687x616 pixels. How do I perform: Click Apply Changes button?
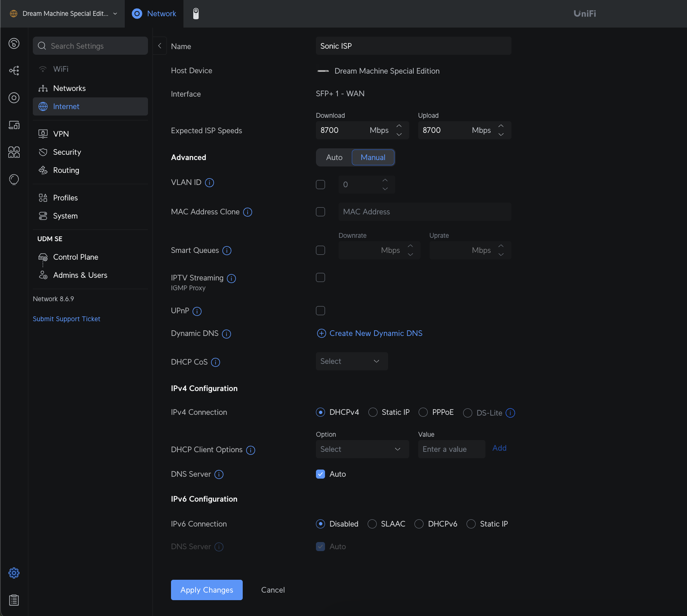pyautogui.click(x=207, y=590)
